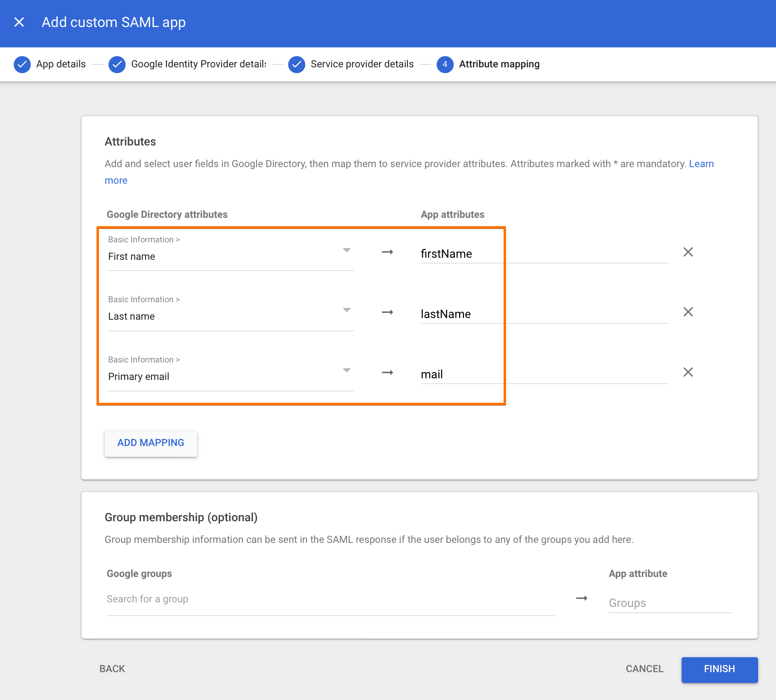Click the ADD MAPPING button
The image size is (776, 700).
click(151, 443)
